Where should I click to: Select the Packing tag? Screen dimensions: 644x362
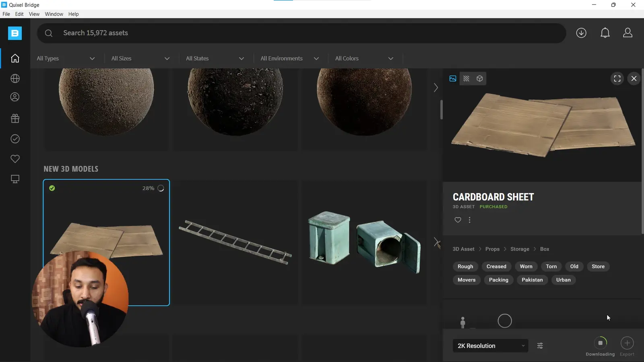[x=499, y=280]
